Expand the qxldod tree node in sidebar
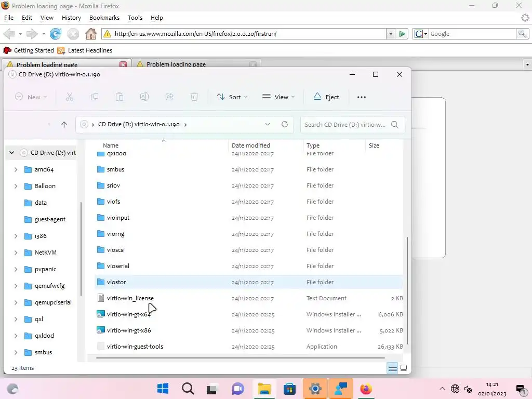The height and width of the screenshot is (399, 532). pos(16,336)
